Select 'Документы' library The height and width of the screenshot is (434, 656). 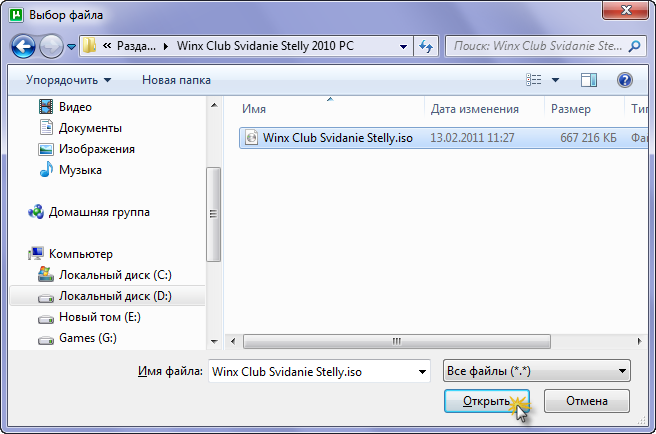90,128
